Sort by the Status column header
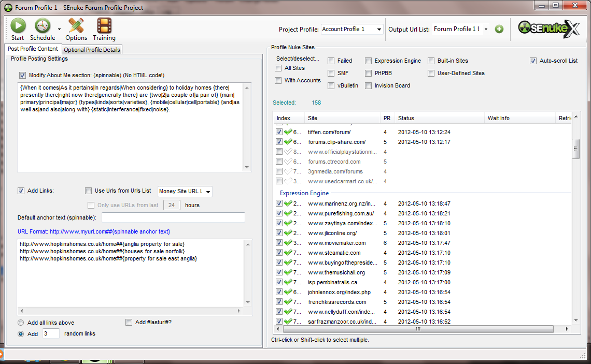The image size is (591, 364). point(440,118)
